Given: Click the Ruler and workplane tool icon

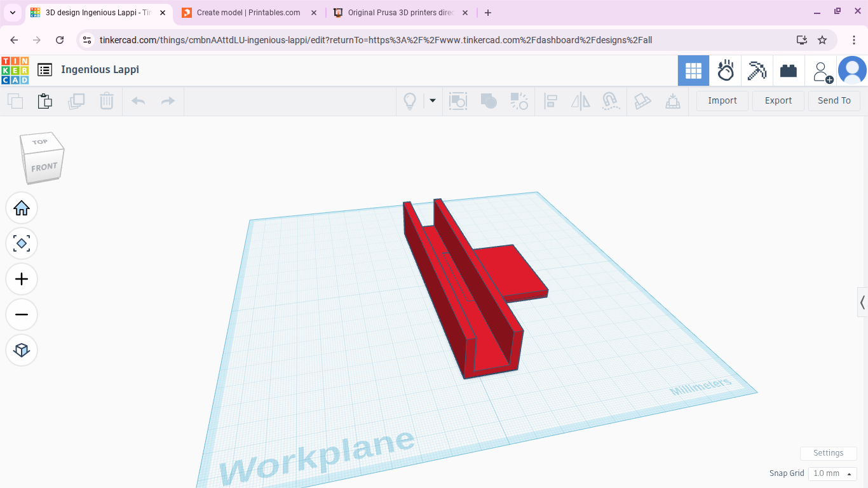Looking at the screenshot, I should pyautogui.click(x=642, y=101).
